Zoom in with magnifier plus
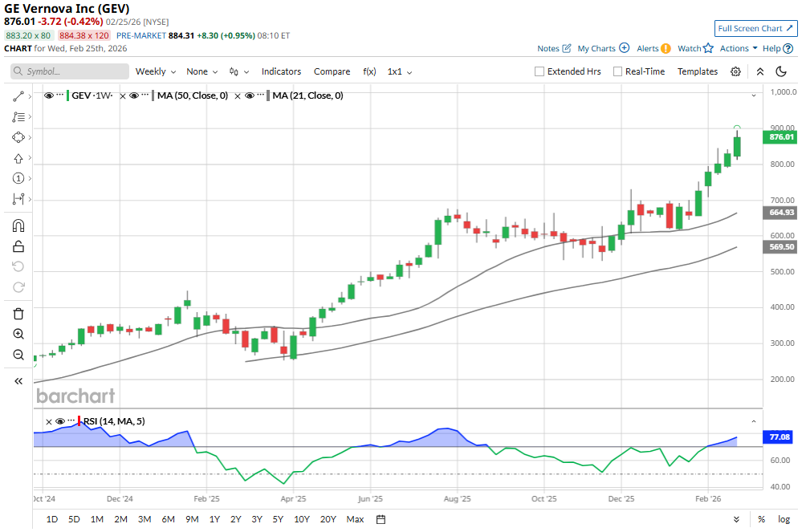The image size is (802, 532). click(x=18, y=335)
